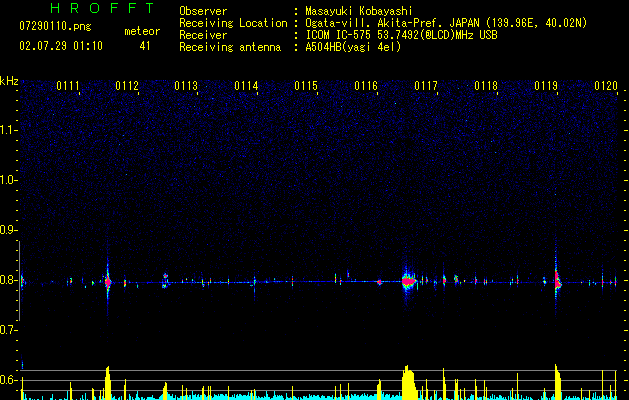
Task: Click the Receiver label
Action: click(x=203, y=35)
